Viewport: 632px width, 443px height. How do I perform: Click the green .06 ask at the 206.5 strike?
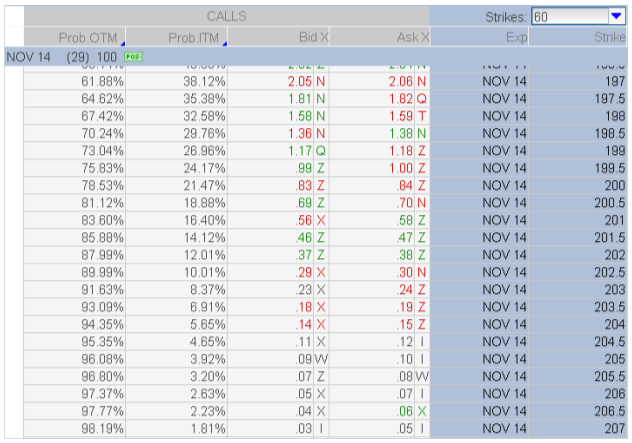point(404,412)
